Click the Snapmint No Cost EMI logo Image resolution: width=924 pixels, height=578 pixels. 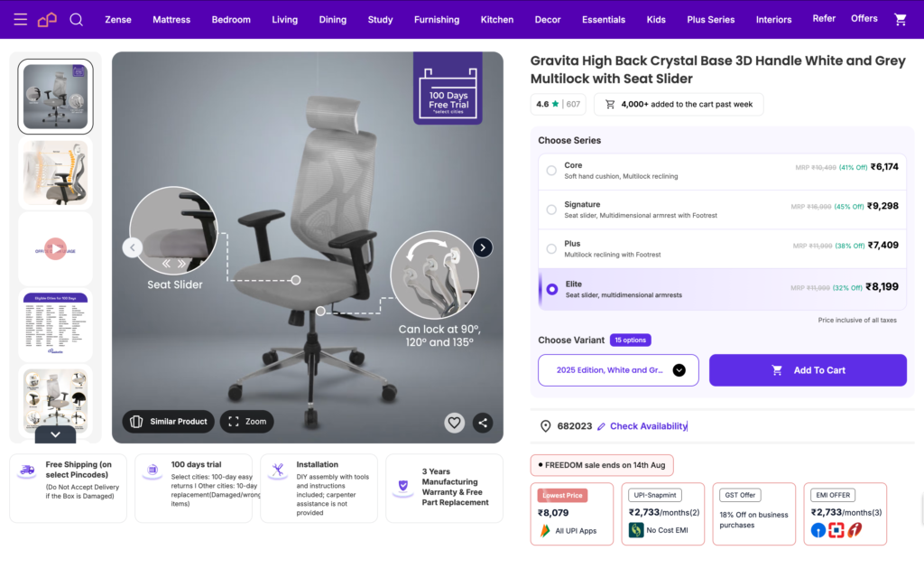(x=636, y=530)
